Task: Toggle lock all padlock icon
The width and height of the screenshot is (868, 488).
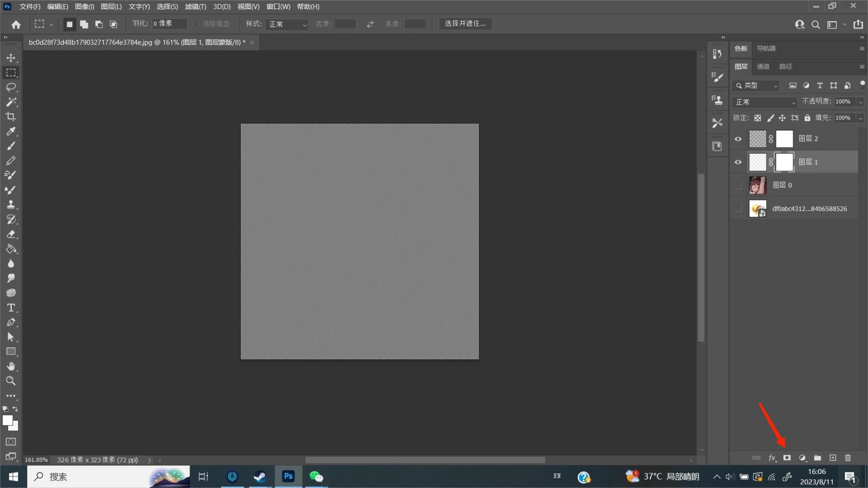Action: coord(807,118)
